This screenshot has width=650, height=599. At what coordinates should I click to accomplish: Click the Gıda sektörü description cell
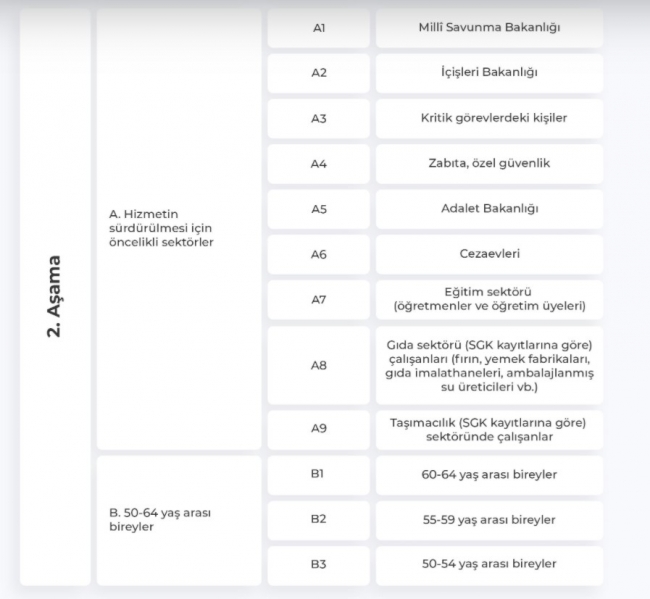(x=489, y=365)
